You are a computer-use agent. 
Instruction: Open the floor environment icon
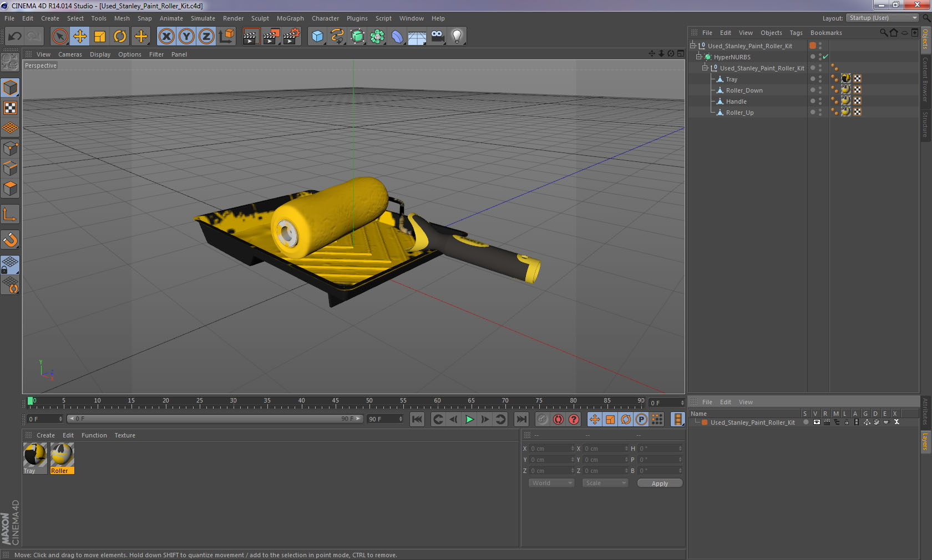tap(417, 37)
